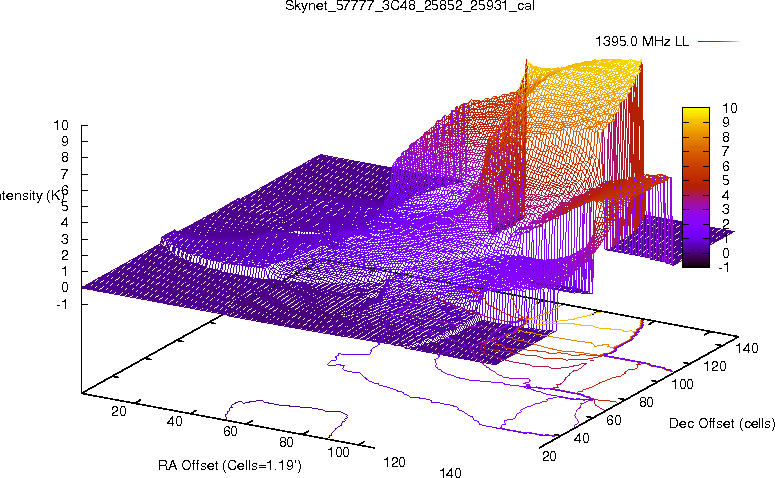Click the 60 tick on the RA Offset axis
Image resolution: width=775 pixels, height=478 pixels.
[230, 431]
